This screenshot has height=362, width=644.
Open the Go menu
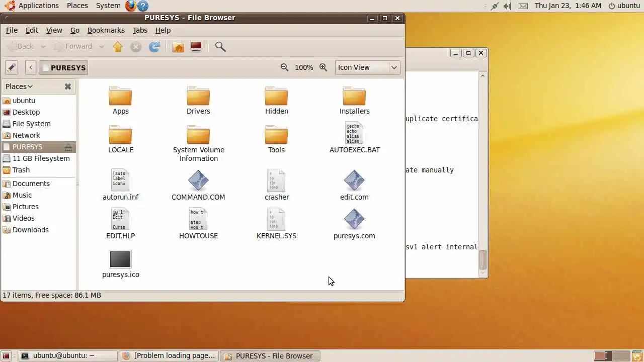click(75, 30)
